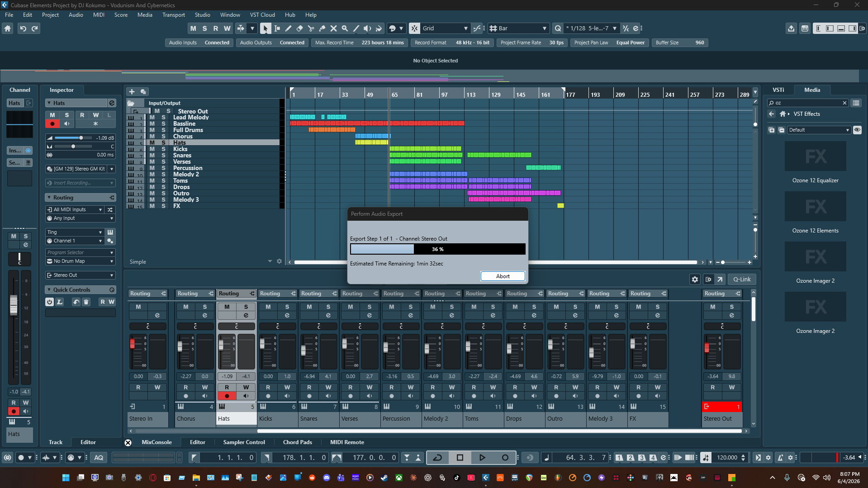
Task: Click the Buffer Size 960 status
Action: (679, 43)
